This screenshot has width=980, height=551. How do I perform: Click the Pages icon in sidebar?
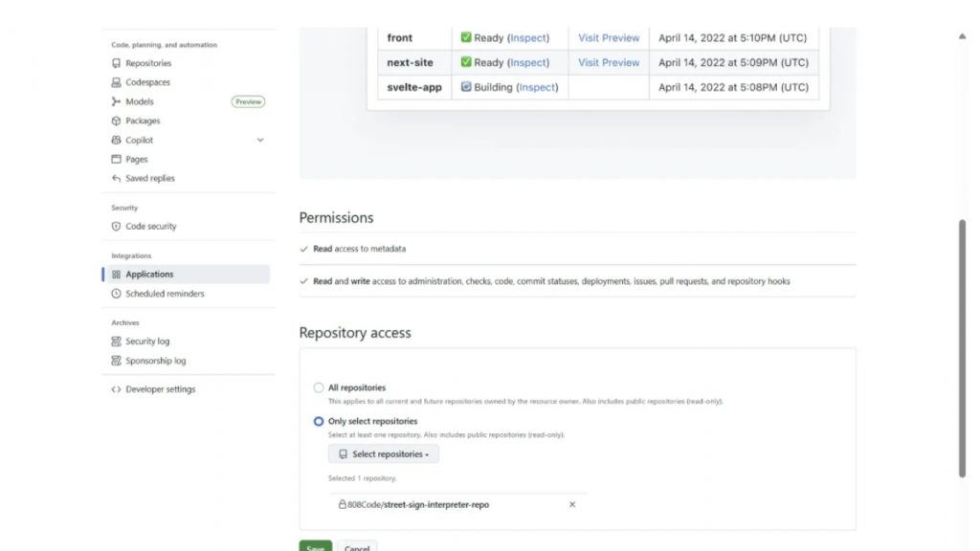click(x=116, y=159)
